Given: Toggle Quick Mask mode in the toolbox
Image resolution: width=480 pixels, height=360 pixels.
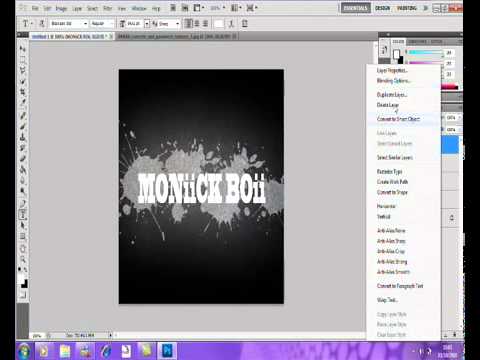Looking at the screenshot, I should point(22,295).
